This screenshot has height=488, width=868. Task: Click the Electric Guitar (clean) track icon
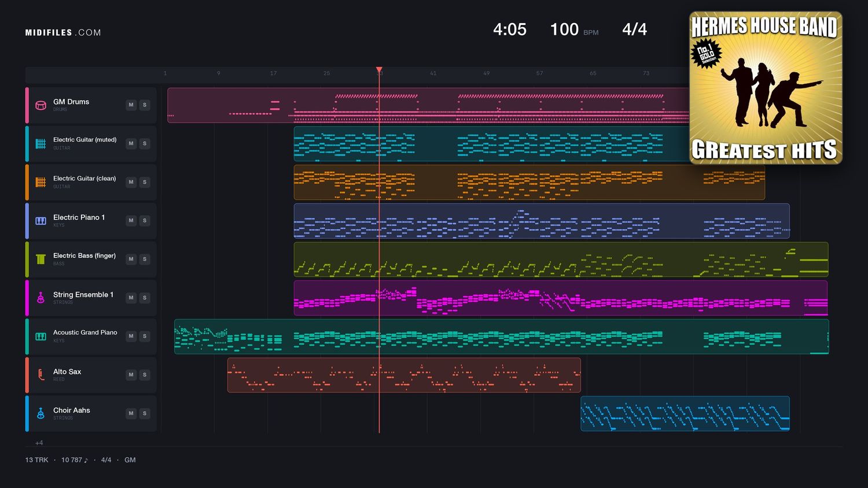pyautogui.click(x=41, y=182)
